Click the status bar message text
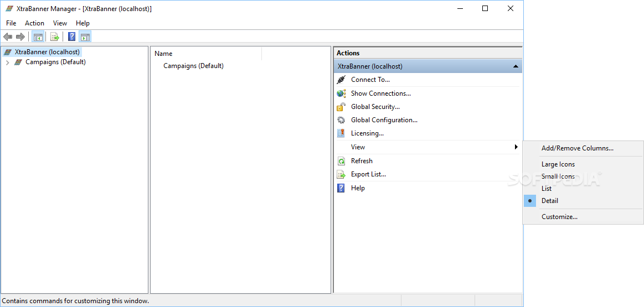This screenshot has height=307, width=644. coord(75,301)
